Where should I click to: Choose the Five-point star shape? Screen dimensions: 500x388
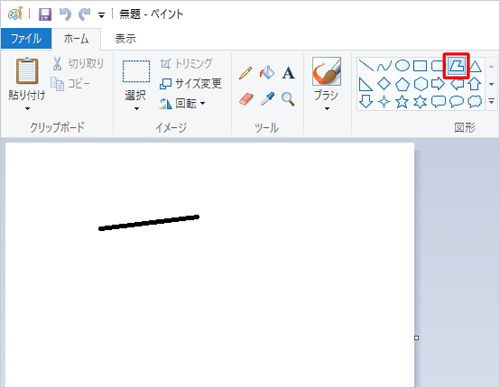402,102
